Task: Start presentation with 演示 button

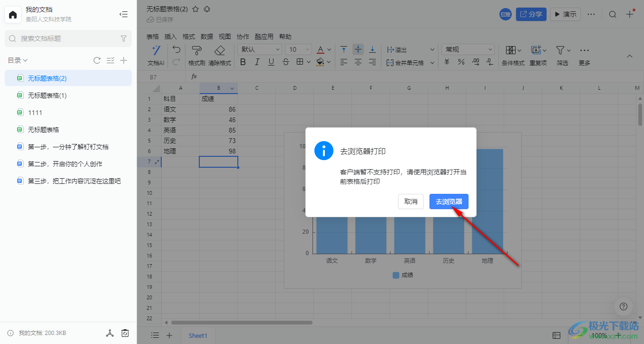Action: [x=566, y=14]
